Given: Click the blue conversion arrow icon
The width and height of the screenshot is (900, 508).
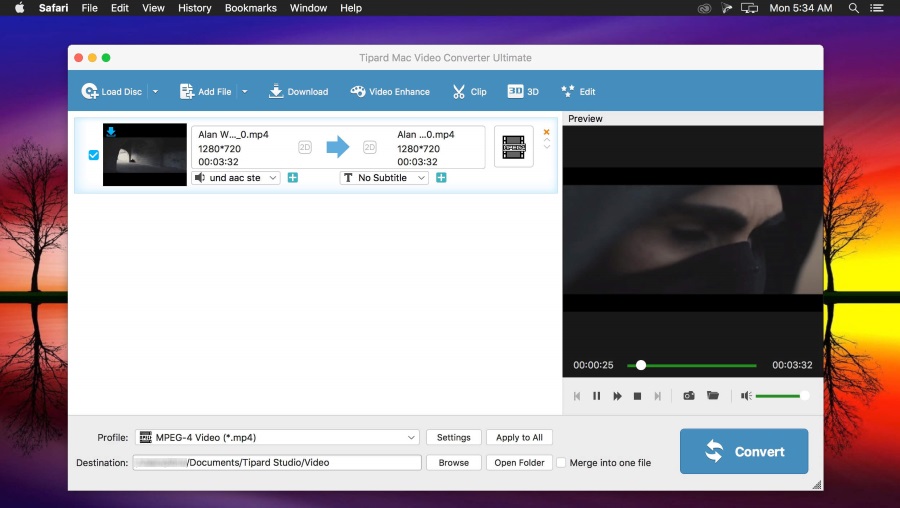Looking at the screenshot, I should pos(338,147).
